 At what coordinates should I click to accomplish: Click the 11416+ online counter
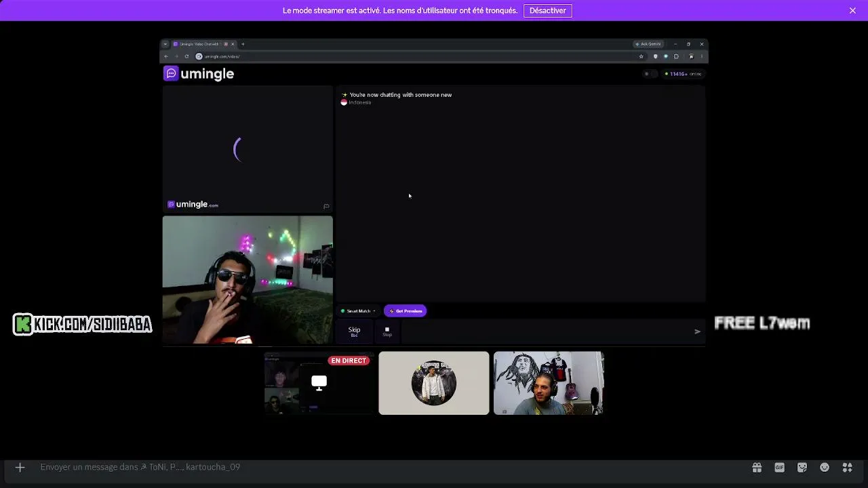[684, 74]
